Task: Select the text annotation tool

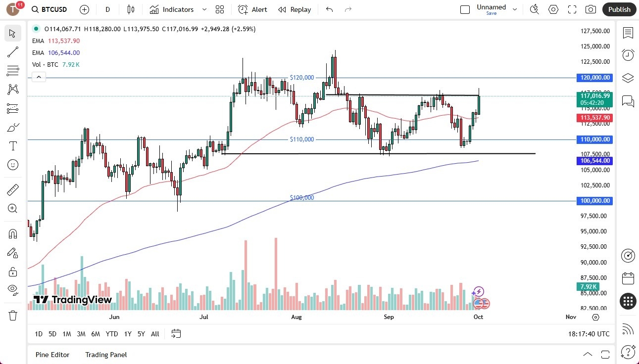Action: tap(13, 146)
